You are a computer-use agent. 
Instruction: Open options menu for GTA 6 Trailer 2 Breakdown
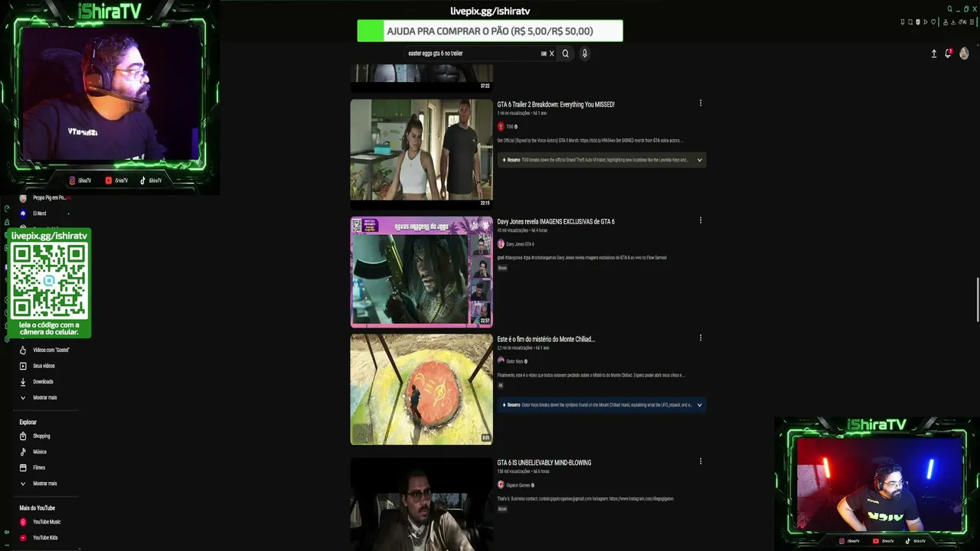701,103
